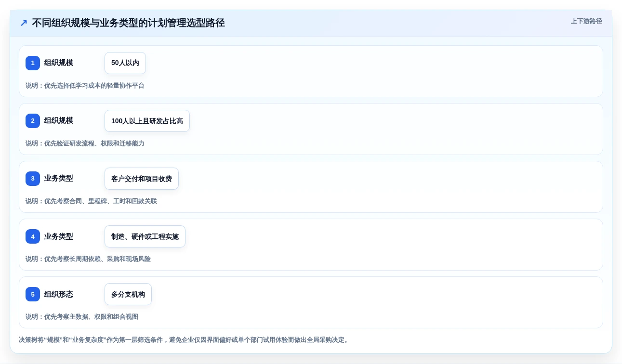622x364 pixels.
Task: Click step number badge 1
Action: pyautogui.click(x=33, y=63)
